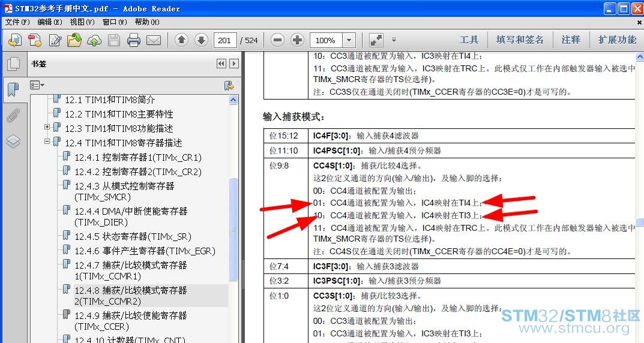Click the page number field showing 201

coord(224,40)
